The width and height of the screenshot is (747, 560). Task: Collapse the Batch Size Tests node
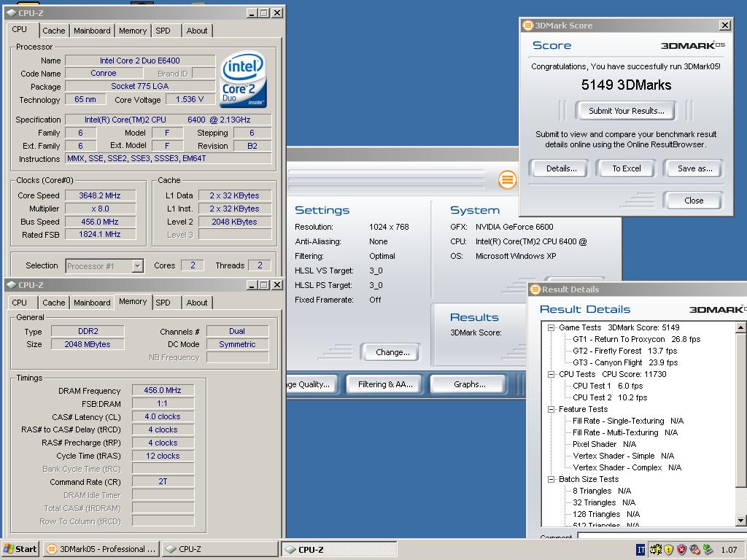pyautogui.click(x=551, y=480)
